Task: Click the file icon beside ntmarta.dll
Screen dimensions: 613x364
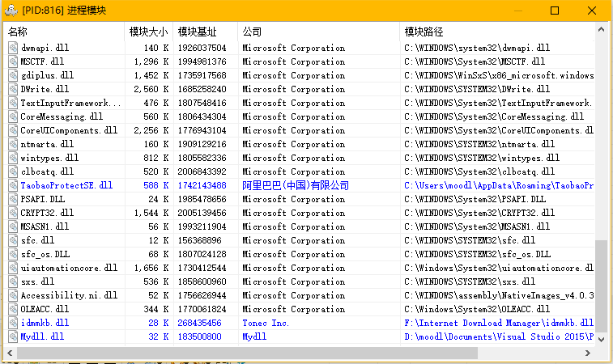Action: tap(13, 144)
